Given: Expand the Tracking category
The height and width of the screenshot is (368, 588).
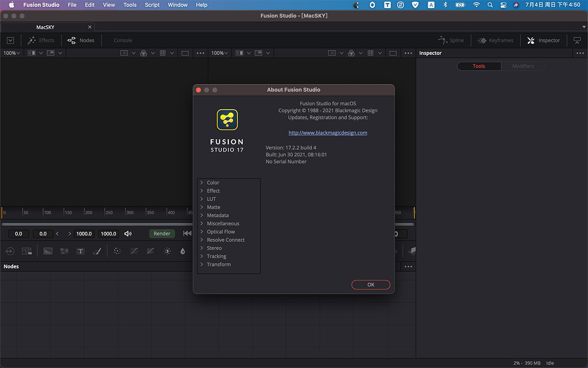Looking at the screenshot, I should pos(201,256).
